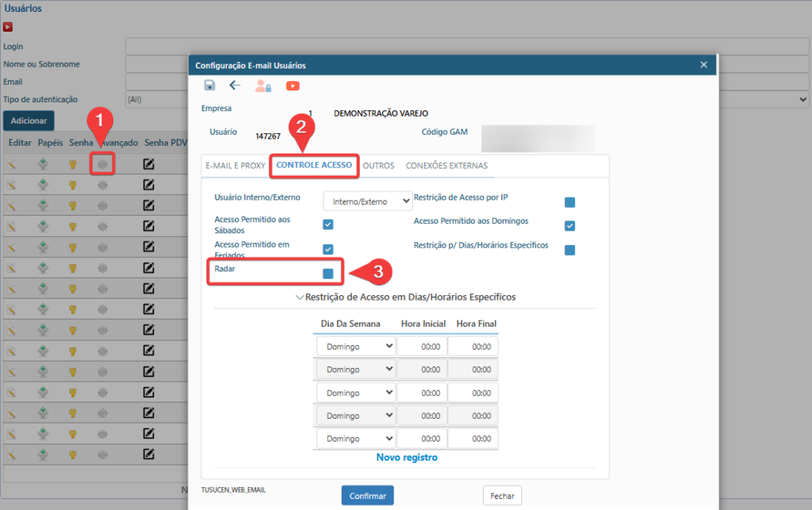Click the Papéis icon in first row

pyautogui.click(x=44, y=164)
